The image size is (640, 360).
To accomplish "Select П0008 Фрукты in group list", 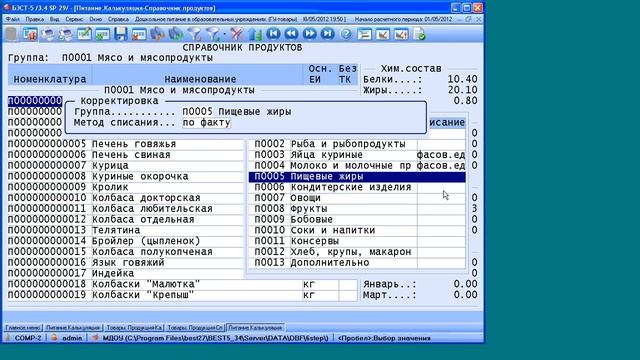I will click(x=356, y=209).
